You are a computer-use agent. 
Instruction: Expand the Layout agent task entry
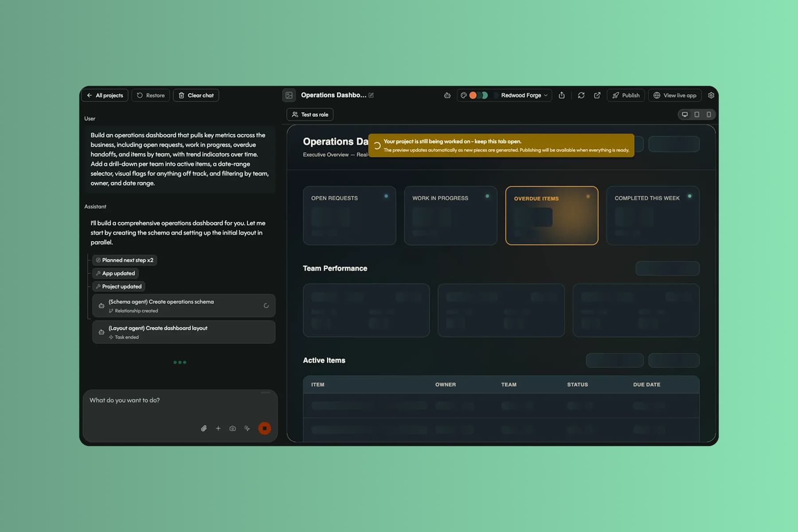coord(184,332)
